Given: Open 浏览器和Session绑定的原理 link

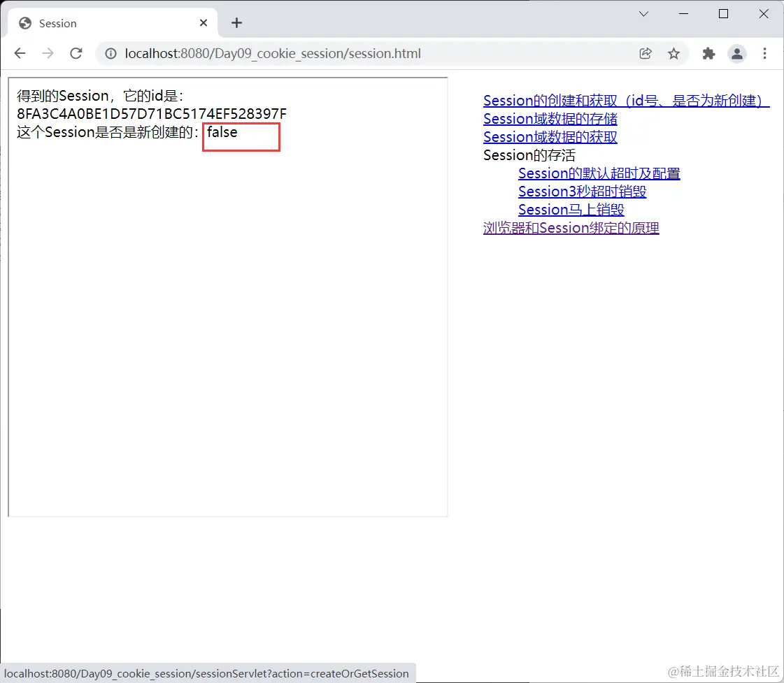Looking at the screenshot, I should coord(571,228).
